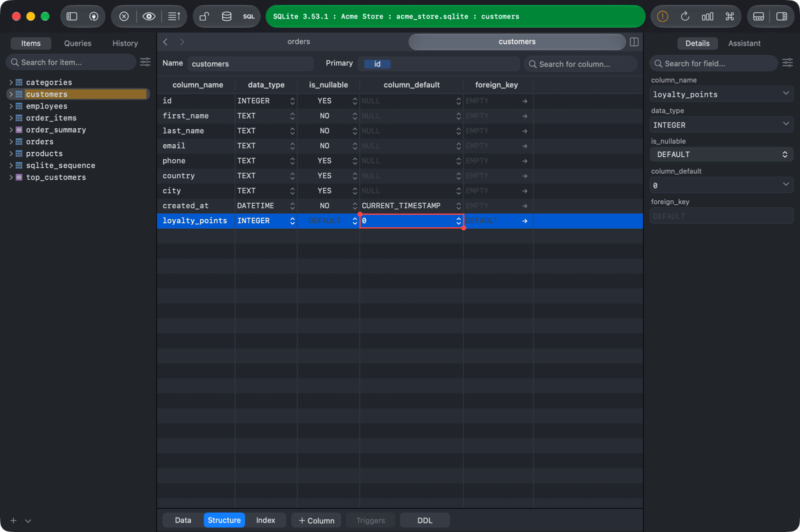Switch to the Data view
The height and width of the screenshot is (532, 800).
tap(183, 520)
